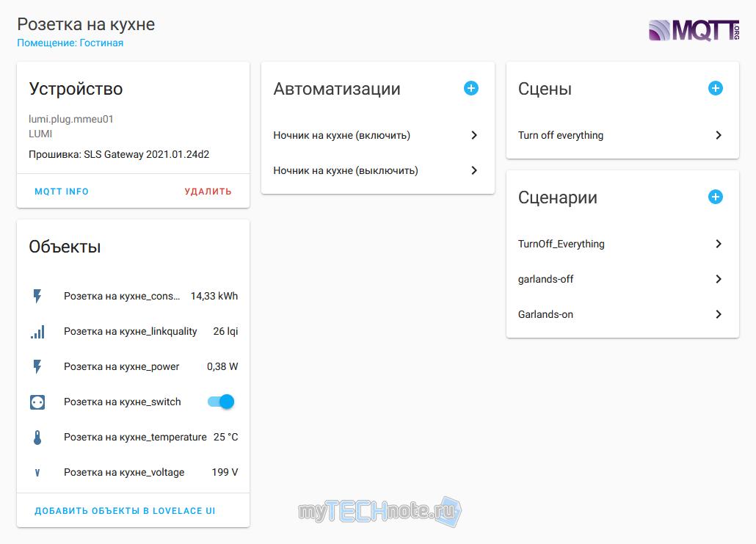
Task: Expand automation Ночник на кухне (выключить) chevron
Action: coord(474,170)
